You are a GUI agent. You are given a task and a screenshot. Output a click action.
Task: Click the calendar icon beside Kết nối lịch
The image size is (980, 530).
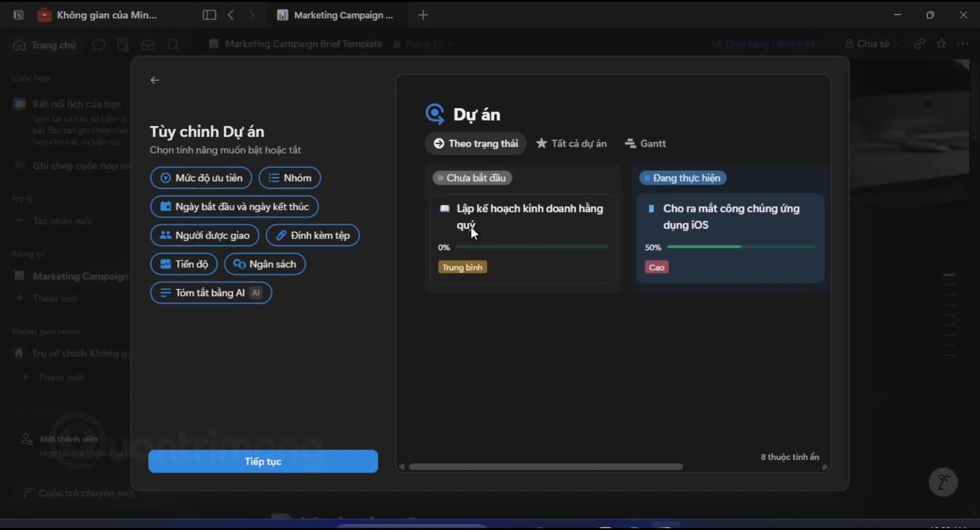(x=20, y=104)
